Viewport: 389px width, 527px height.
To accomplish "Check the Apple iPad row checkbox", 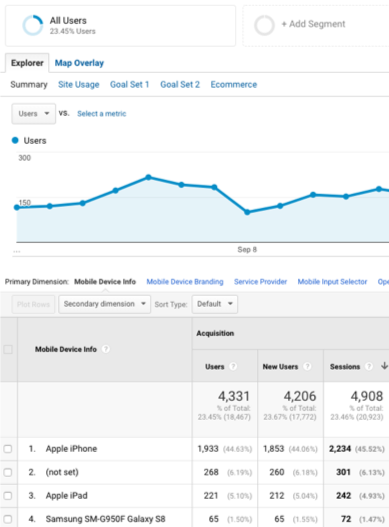I will [8, 496].
